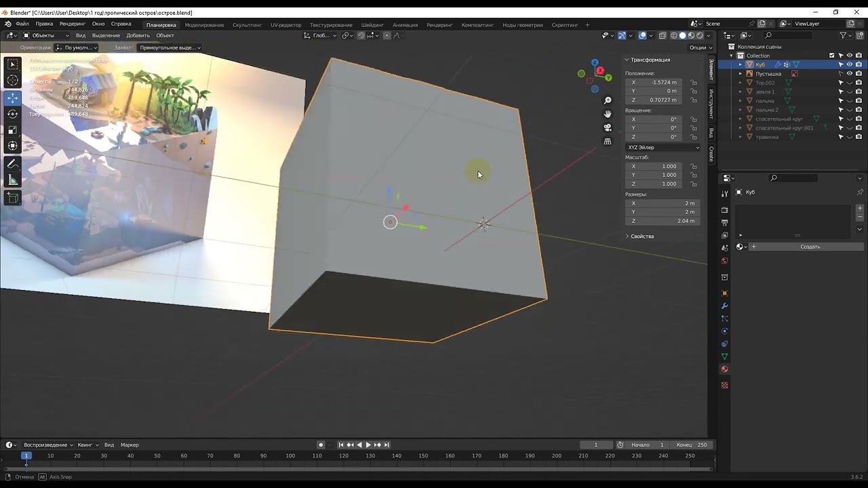Open the Файл menu
The image size is (868, 488).
(x=22, y=24)
